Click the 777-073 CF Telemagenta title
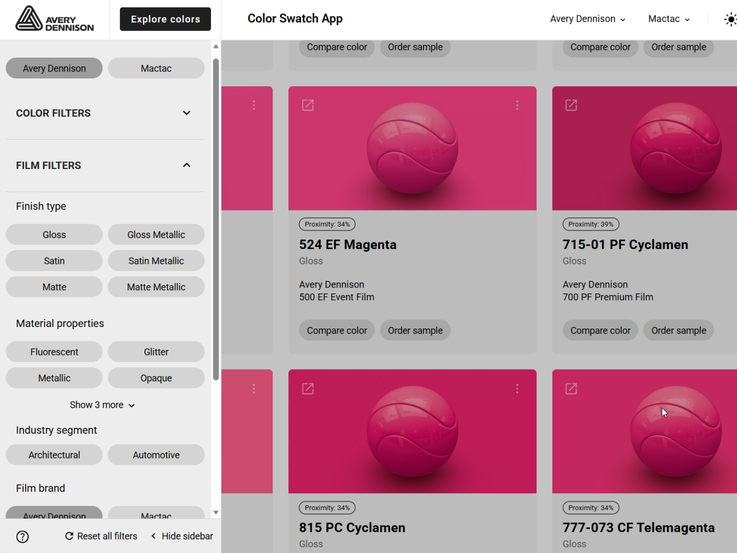Viewport: 737px width, 553px height. (638, 528)
